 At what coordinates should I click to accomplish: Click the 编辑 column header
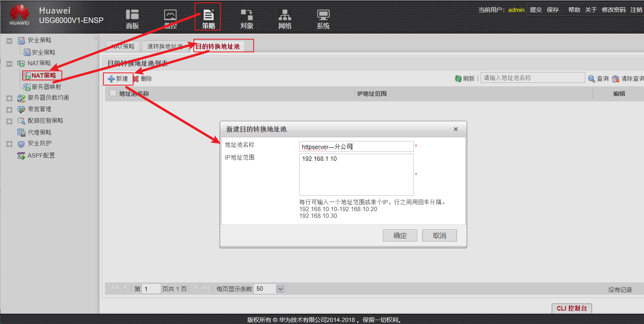pos(619,94)
